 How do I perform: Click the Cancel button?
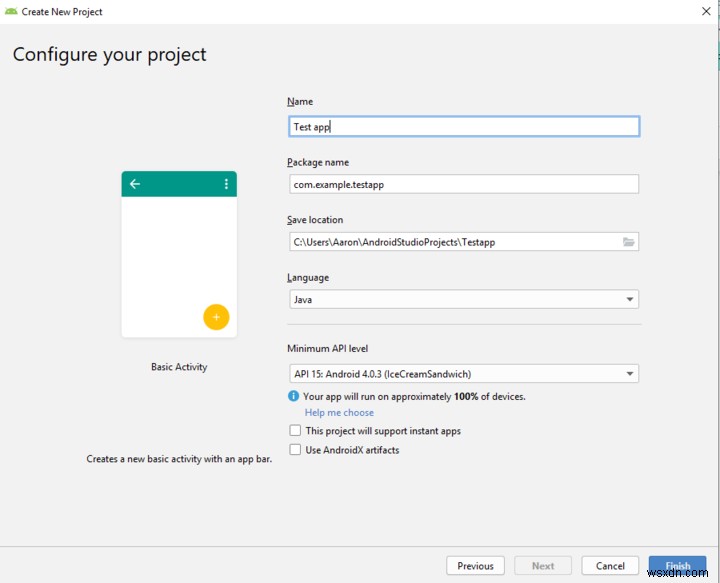click(x=610, y=566)
